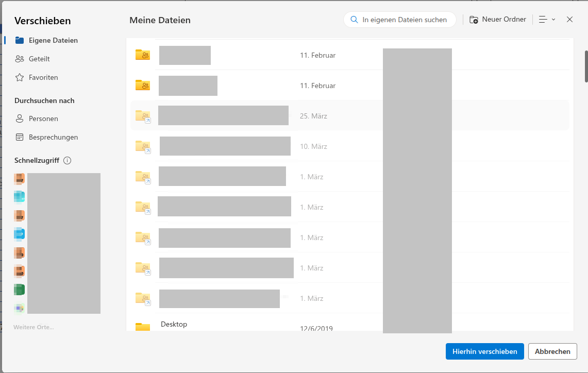588x373 pixels.
Task: Browse by Besprechungen
Action: [x=46, y=137]
